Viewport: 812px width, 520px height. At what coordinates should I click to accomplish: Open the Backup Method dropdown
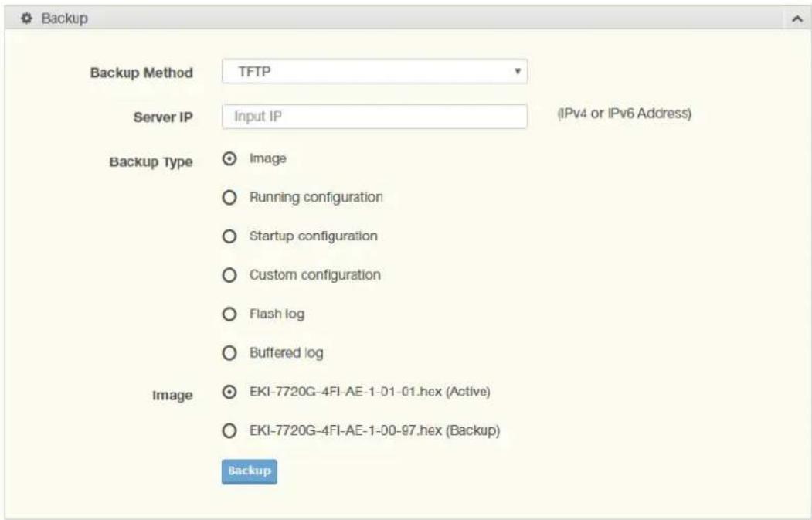375,72
